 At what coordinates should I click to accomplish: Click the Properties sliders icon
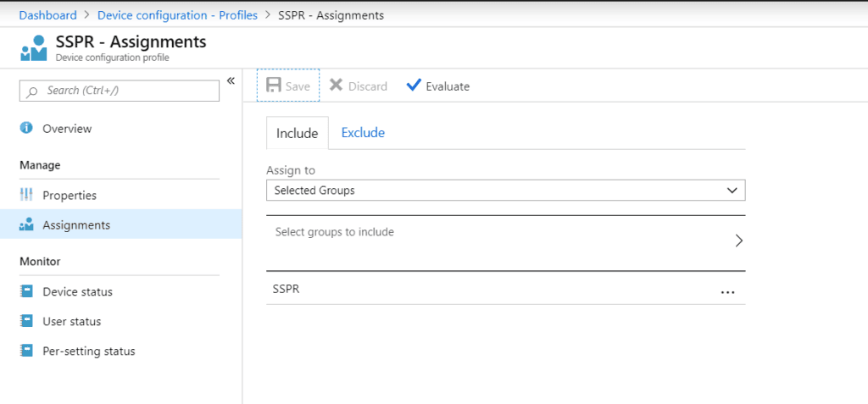pos(26,195)
